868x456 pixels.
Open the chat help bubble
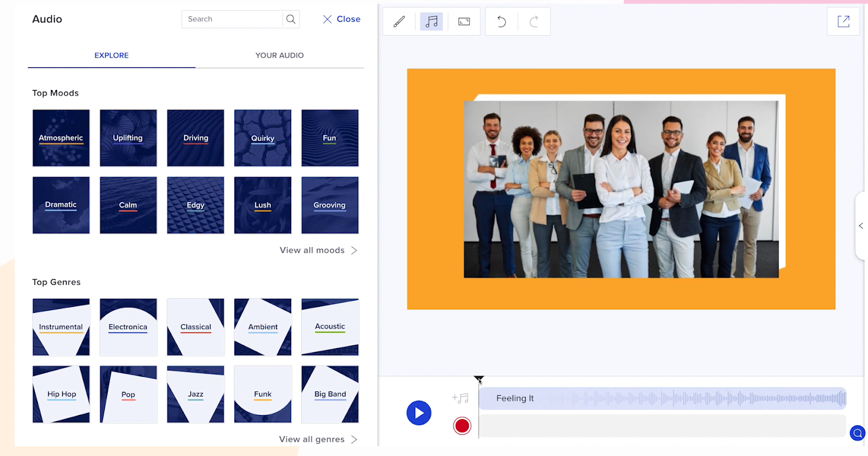pos(858,433)
